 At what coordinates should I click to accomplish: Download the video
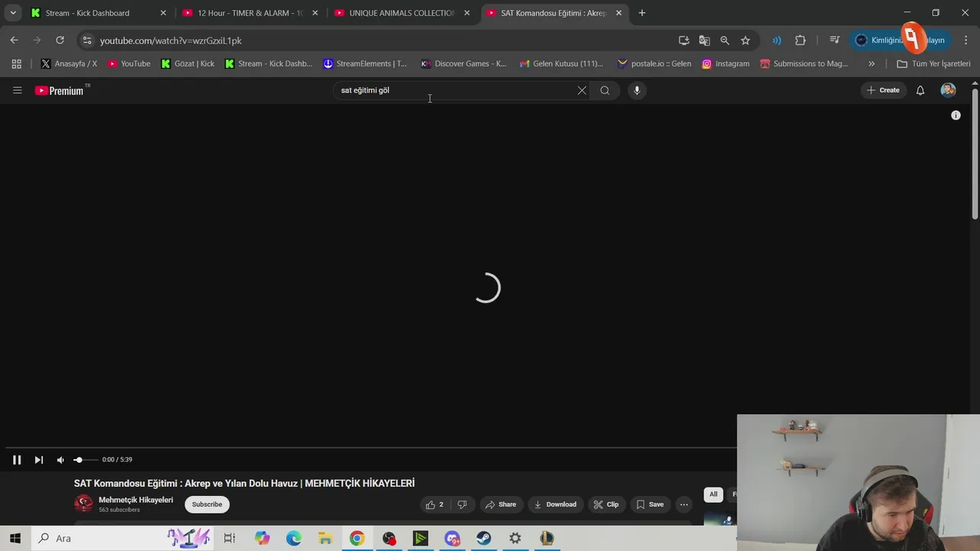tap(555, 504)
